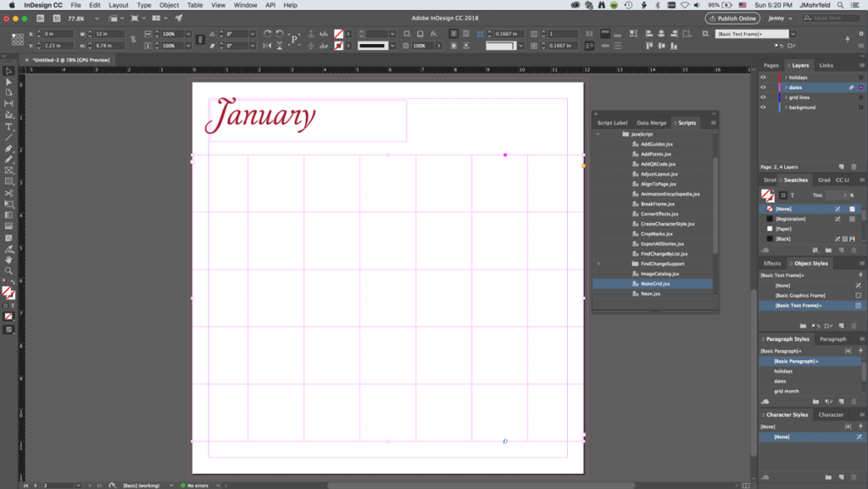Hide the background layer with eye icon
Viewport: 868px width, 489px height.
(763, 108)
